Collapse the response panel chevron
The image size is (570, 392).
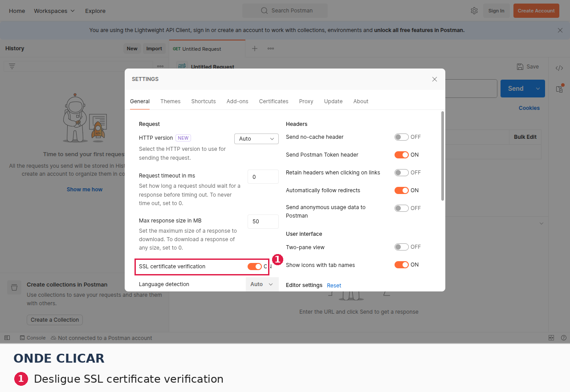coord(541,223)
